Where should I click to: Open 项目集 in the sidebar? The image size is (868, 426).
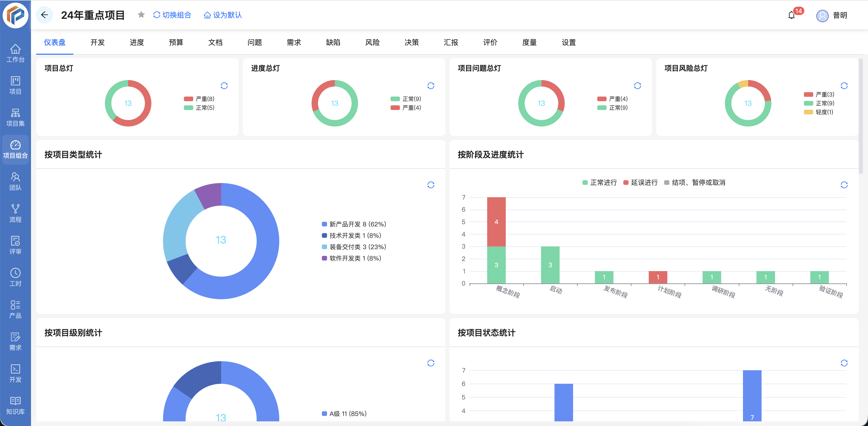click(16, 117)
